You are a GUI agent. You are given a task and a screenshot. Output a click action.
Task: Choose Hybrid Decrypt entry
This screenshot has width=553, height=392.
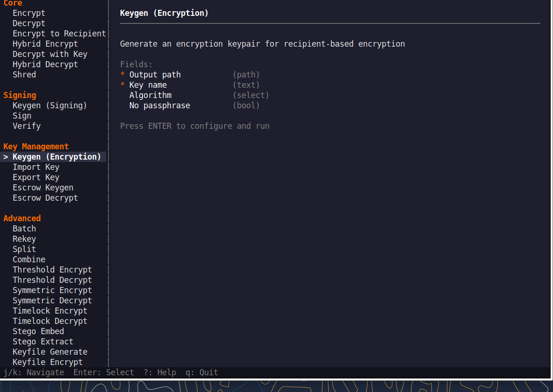tap(45, 64)
